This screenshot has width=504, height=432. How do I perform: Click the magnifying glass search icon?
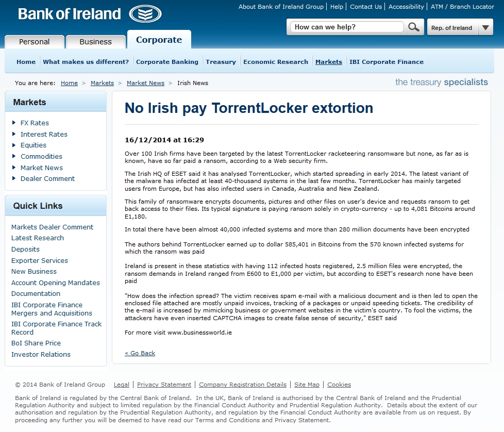pyautogui.click(x=413, y=27)
